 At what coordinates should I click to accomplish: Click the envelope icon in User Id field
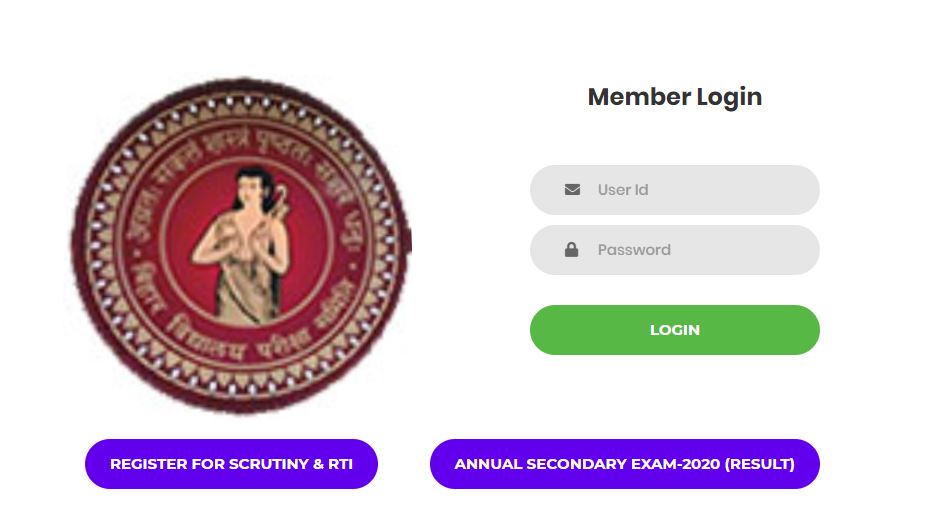click(572, 190)
